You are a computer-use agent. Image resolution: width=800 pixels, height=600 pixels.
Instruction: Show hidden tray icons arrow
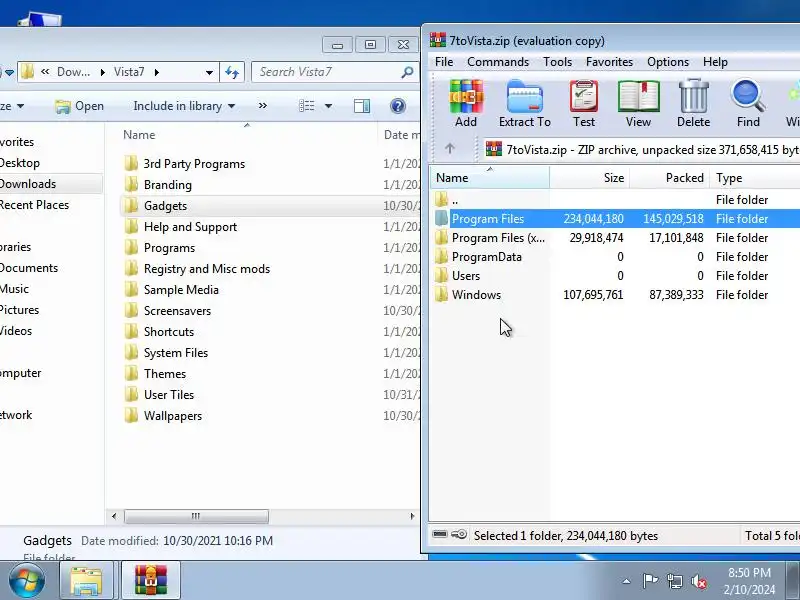pyautogui.click(x=626, y=581)
